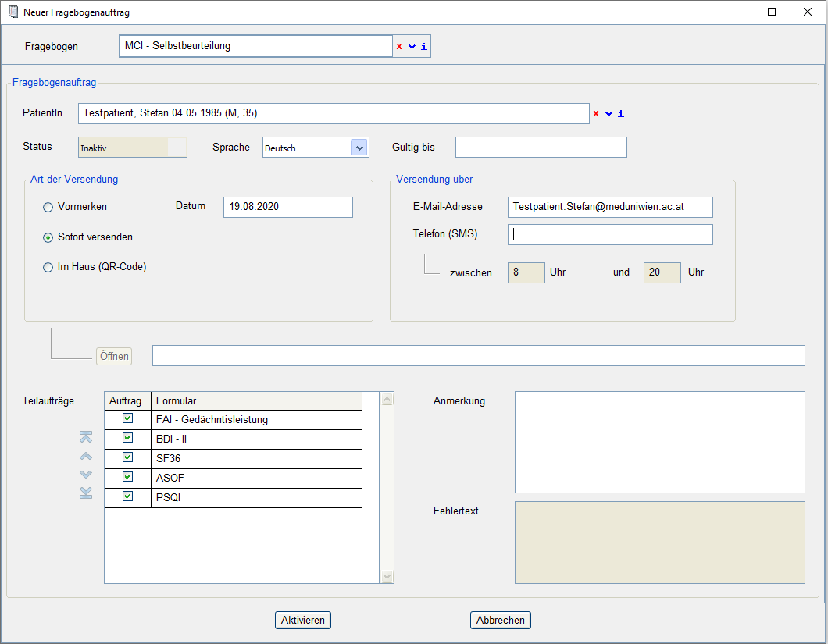Image resolution: width=828 pixels, height=644 pixels.
Task: Click the Aktivieren button
Action: point(303,620)
